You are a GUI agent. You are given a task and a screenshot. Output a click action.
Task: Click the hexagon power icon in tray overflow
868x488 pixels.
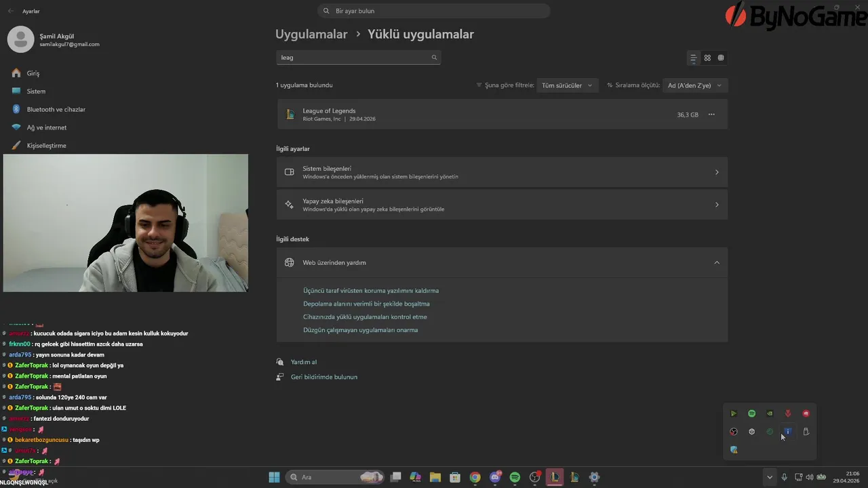751,432
